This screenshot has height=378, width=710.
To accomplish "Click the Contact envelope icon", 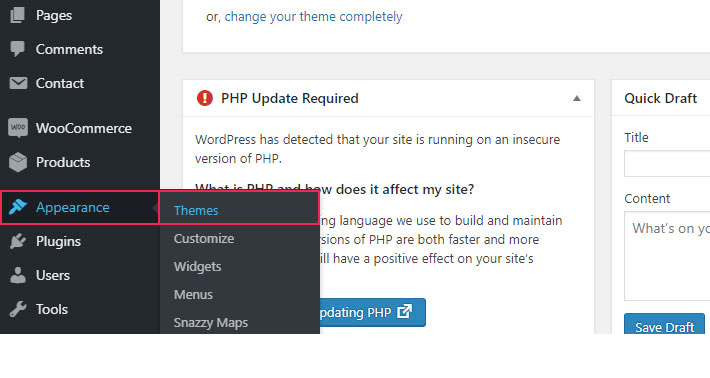I will (x=18, y=83).
